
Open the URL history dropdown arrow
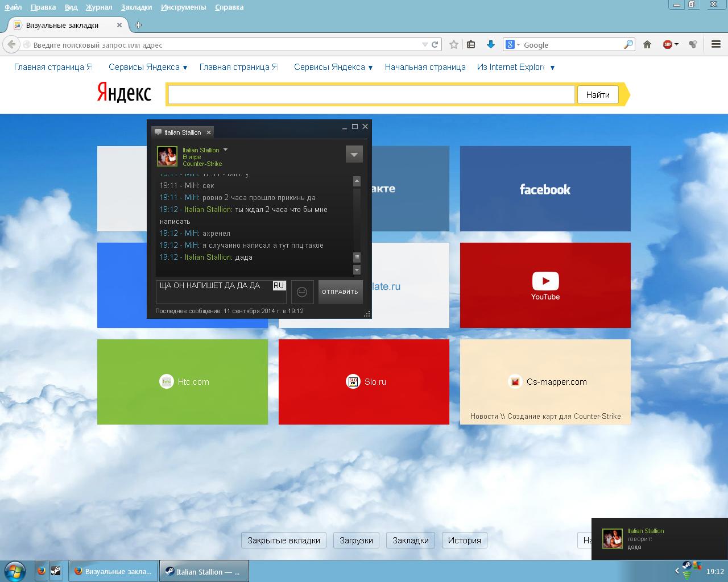coord(425,44)
